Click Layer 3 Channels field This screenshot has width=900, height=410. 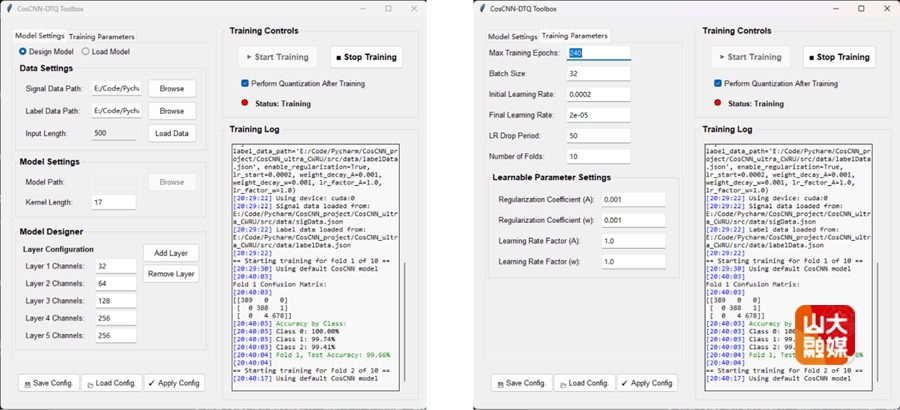(x=116, y=301)
